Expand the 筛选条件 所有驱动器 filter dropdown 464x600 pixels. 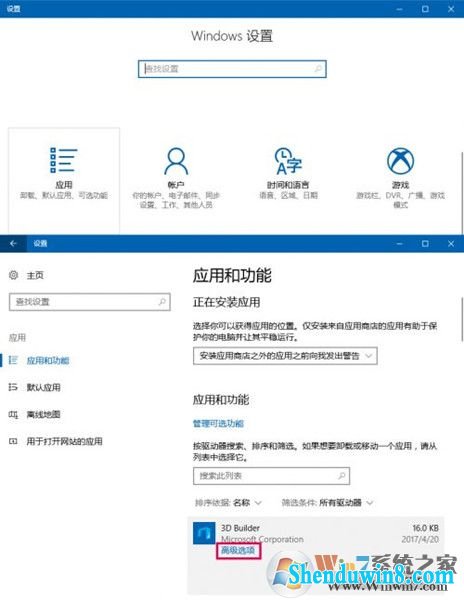(x=327, y=502)
